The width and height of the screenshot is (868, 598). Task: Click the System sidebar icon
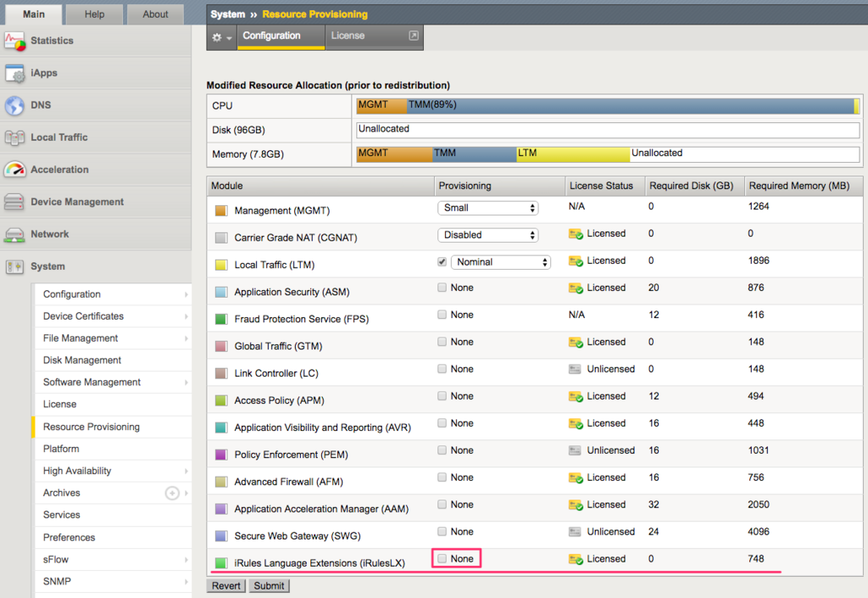point(14,267)
